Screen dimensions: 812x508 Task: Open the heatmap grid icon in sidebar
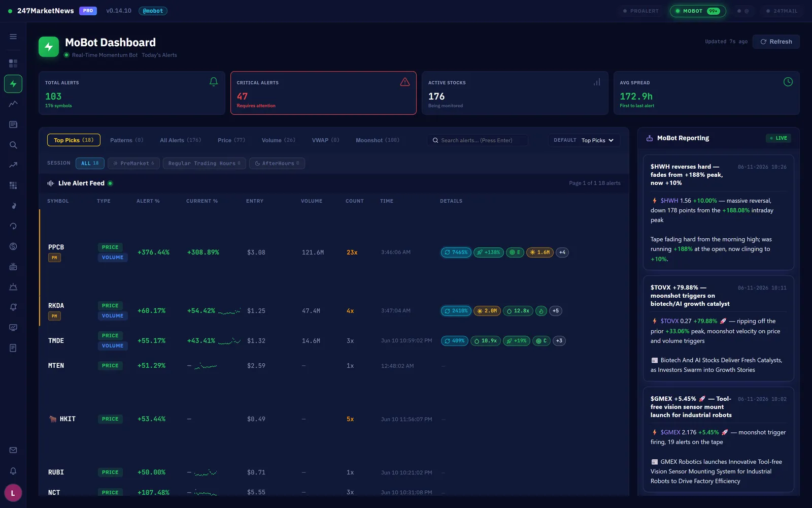coord(13,185)
